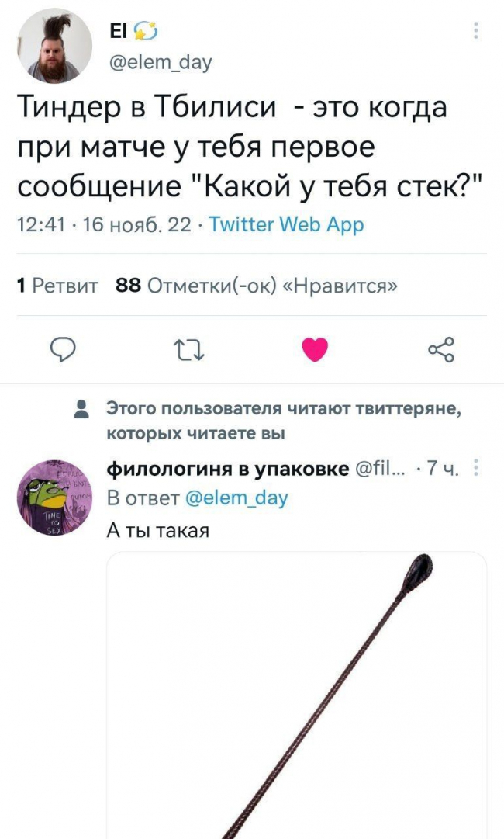Open the three-dot menu on the main tweet

[475, 31]
